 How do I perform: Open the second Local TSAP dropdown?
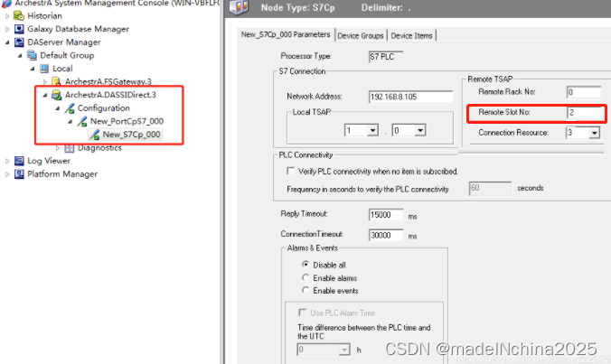(x=419, y=130)
